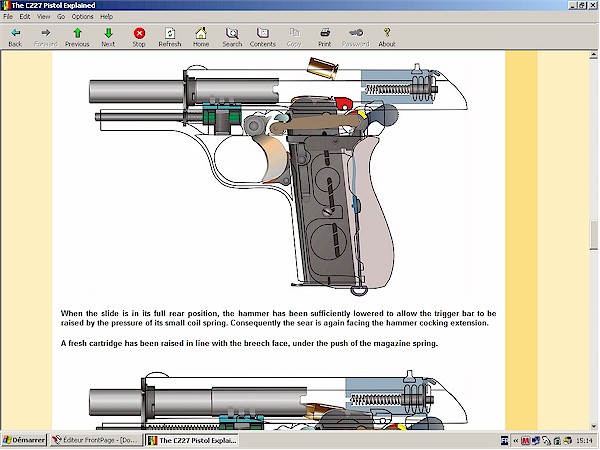The image size is (600, 450).
Task: Select The CZ27 Pistol Explained taskbar button
Action: pos(192,440)
